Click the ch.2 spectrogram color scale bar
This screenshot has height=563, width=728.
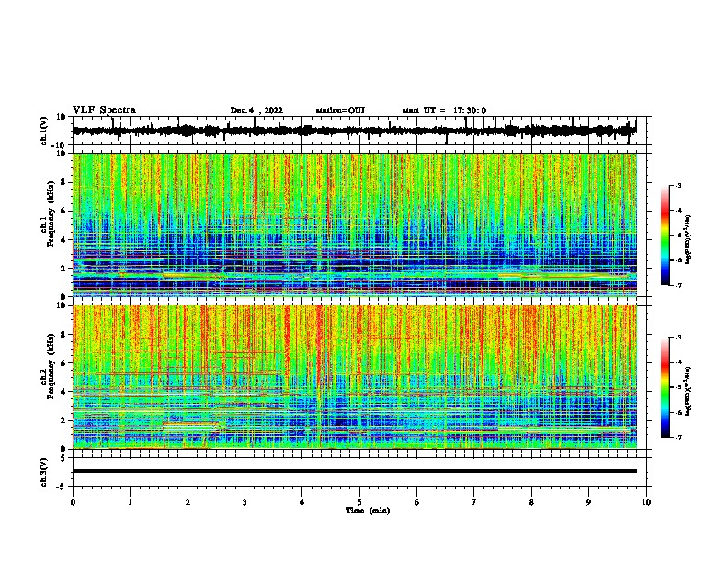pyautogui.click(x=665, y=387)
